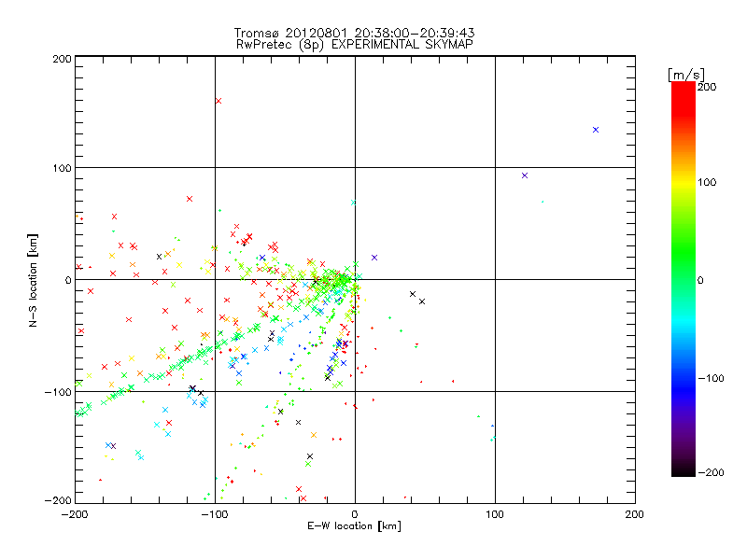Click the yellow band of the colorbar
Viewport: 747px width, 560px height.
pyautogui.click(x=684, y=183)
